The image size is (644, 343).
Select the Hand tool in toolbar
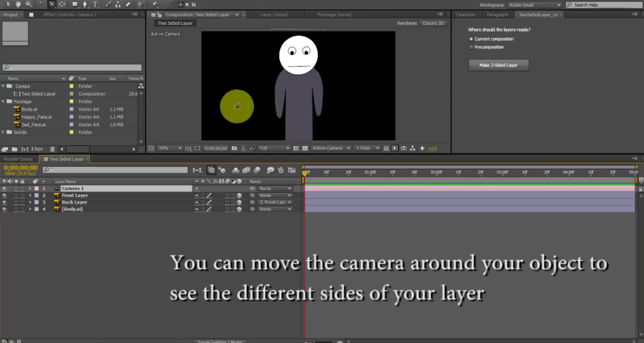pyautogui.click(x=18, y=4)
